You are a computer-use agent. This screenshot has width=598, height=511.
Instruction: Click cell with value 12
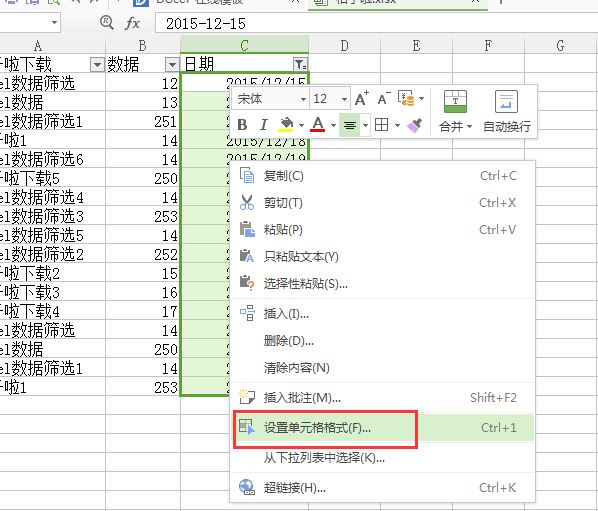point(143,83)
